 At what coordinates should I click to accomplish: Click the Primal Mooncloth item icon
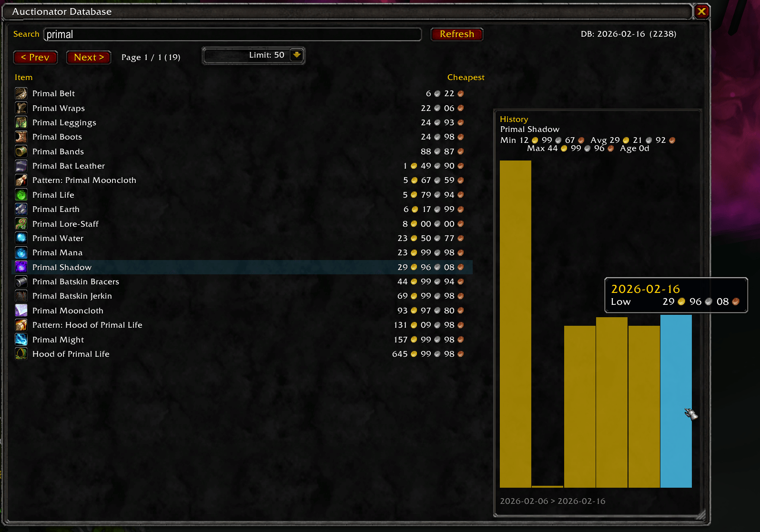pyautogui.click(x=21, y=311)
